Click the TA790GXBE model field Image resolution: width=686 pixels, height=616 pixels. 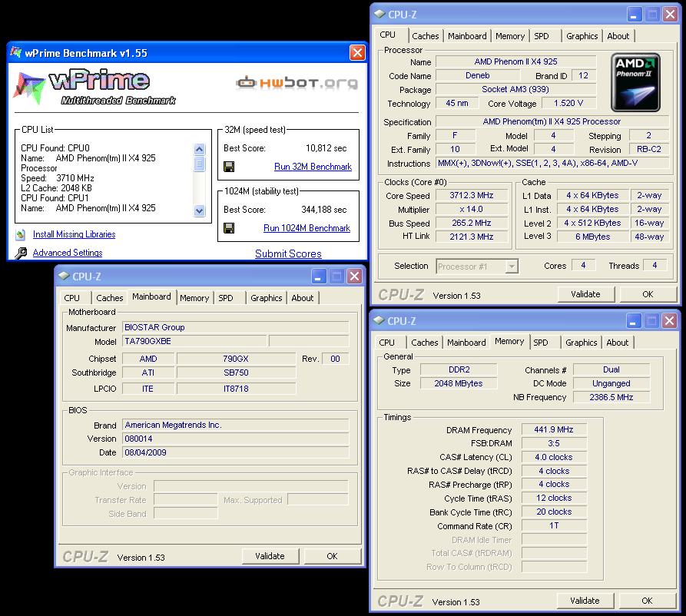(x=194, y=341)
